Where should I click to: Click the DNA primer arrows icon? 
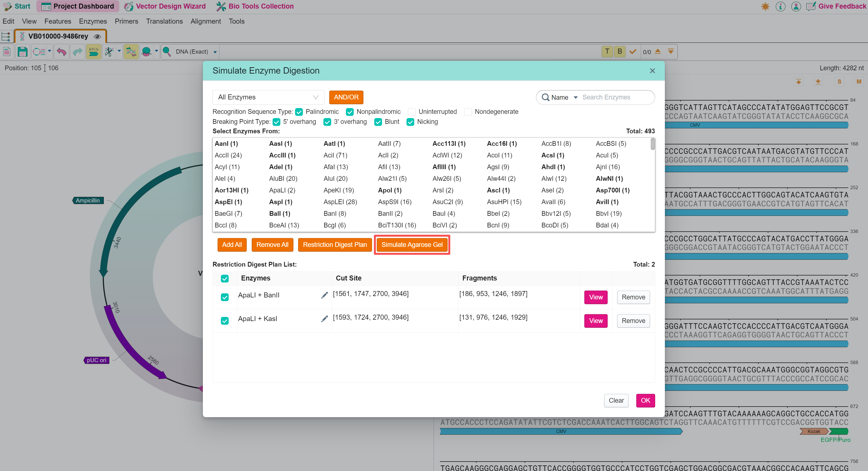click(x=131, y=52)
